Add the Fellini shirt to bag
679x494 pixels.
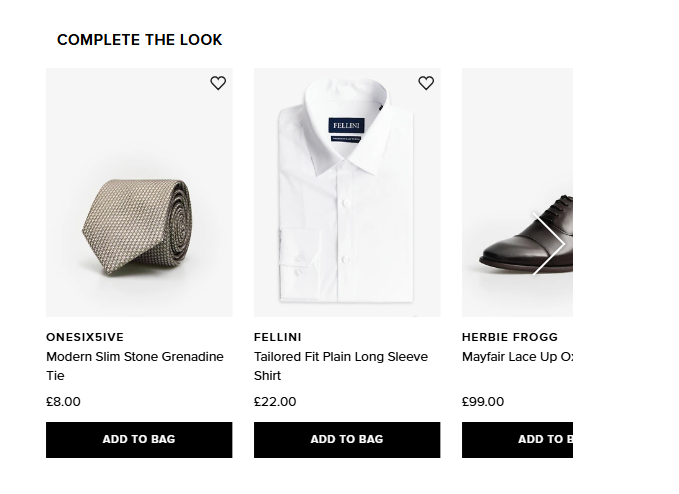(347, 440)
